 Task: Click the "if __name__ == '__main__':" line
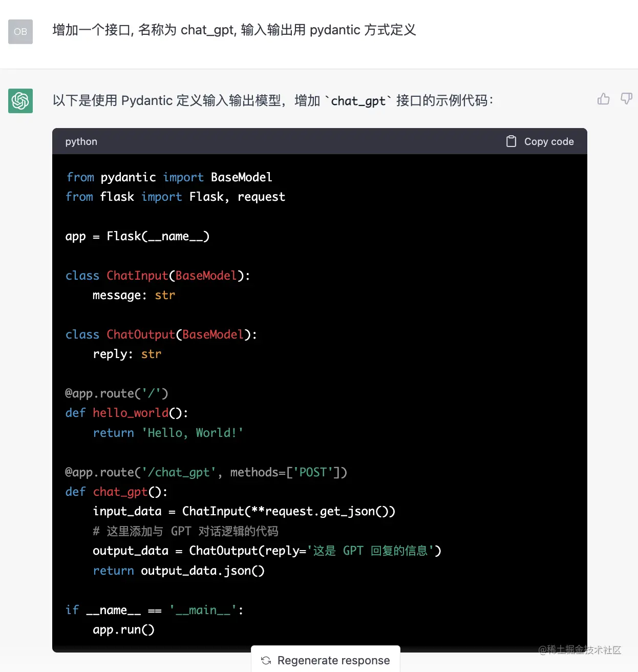point(155,611)
